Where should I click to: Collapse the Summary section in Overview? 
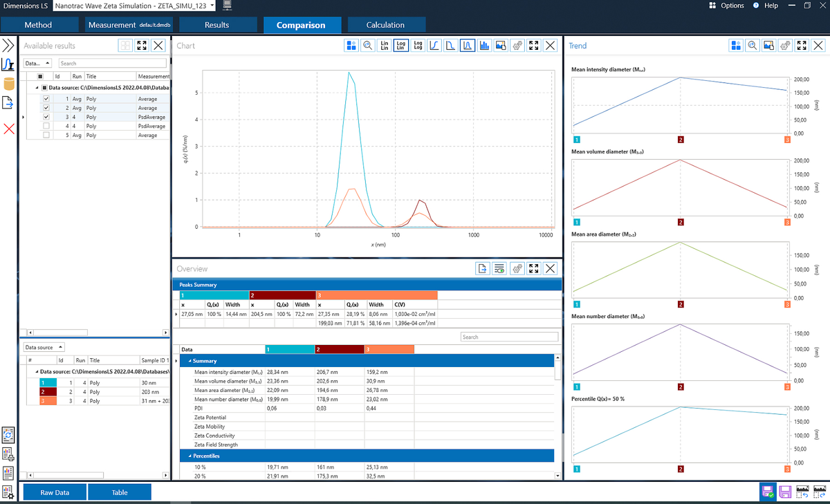(190, 361)
